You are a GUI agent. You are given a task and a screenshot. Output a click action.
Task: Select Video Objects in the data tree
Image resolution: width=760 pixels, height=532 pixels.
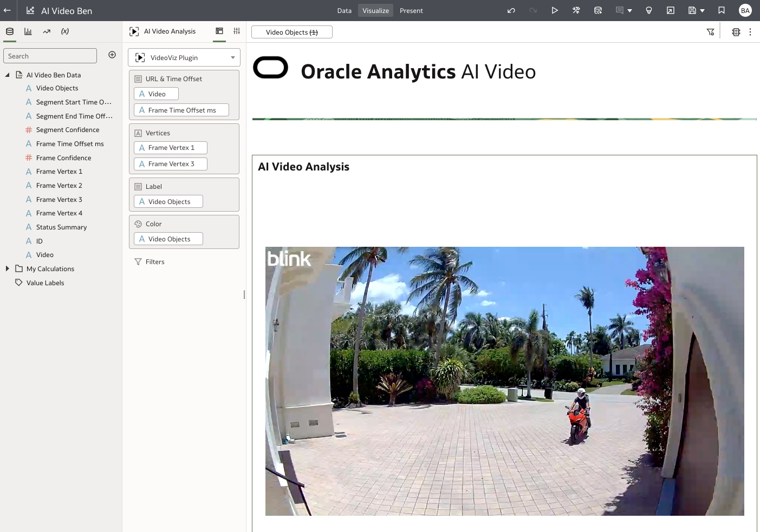point(57,88)
